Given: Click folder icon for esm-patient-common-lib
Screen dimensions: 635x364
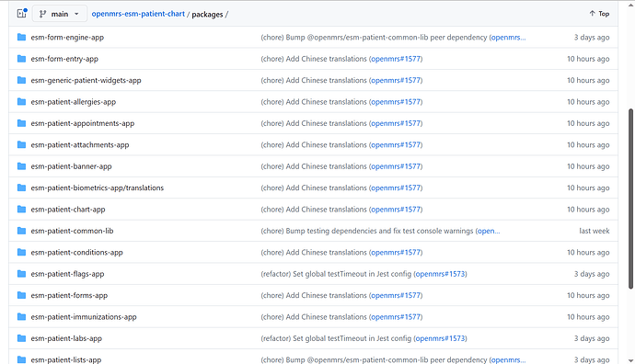Looking at the screenshot, I should point(21,231).
